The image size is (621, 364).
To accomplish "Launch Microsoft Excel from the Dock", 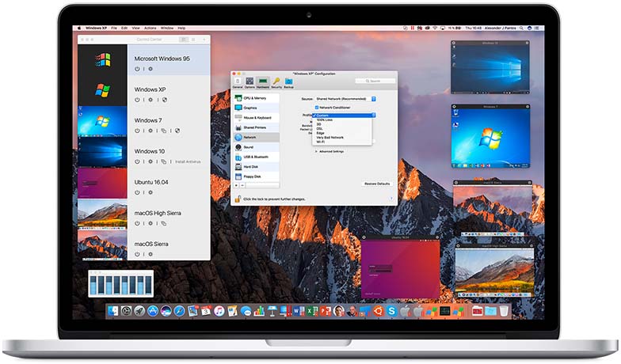I will (312, 311).
